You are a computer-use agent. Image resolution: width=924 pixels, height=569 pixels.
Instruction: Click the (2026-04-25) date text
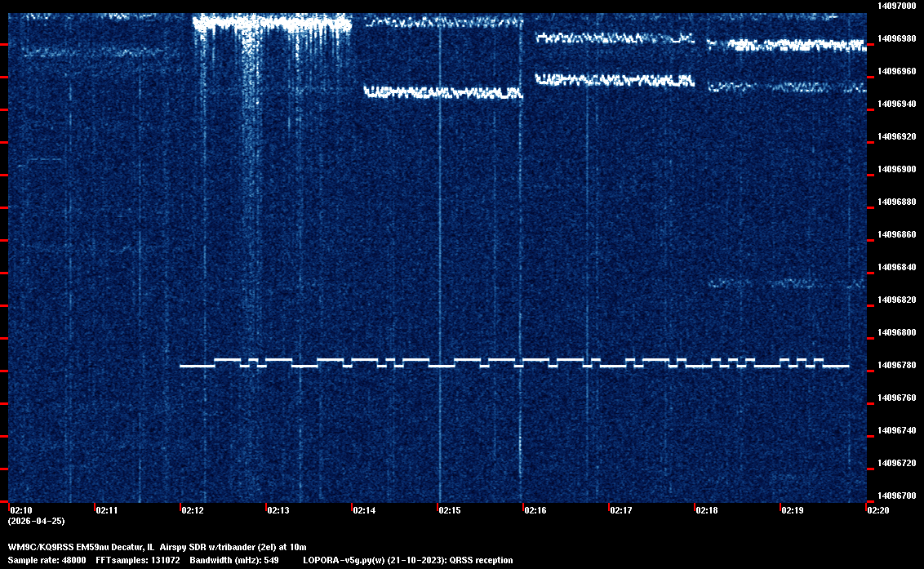[x=36, y=521]
